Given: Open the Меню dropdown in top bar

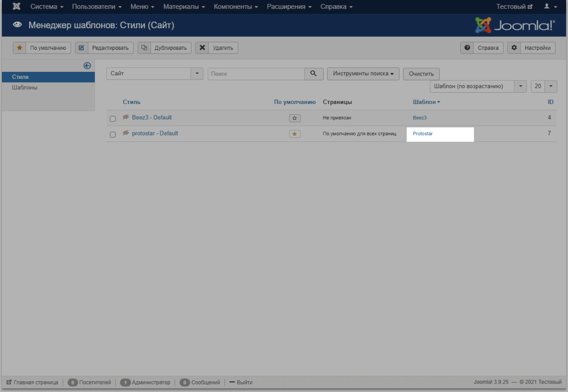Looking at the screenshot, I should coord(142,7).
